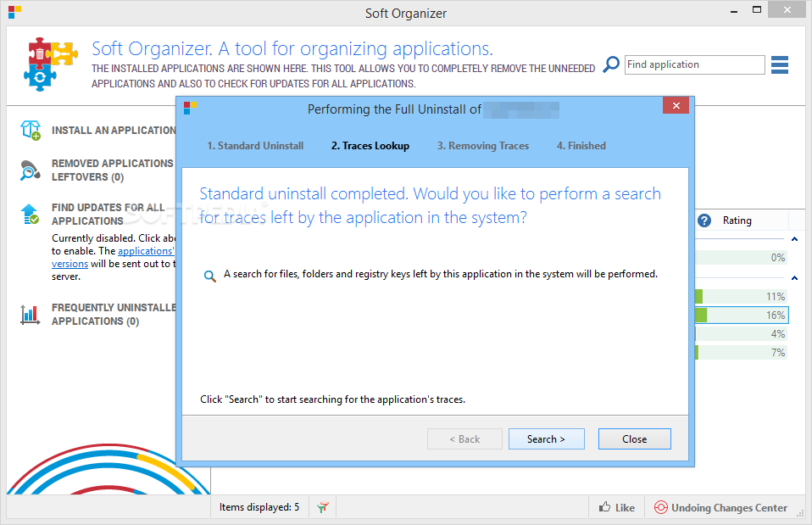This screenshot has width=812, height=525.
Task: Click the Removed Applications Leftovers icon
Action: tap(30, 170)
